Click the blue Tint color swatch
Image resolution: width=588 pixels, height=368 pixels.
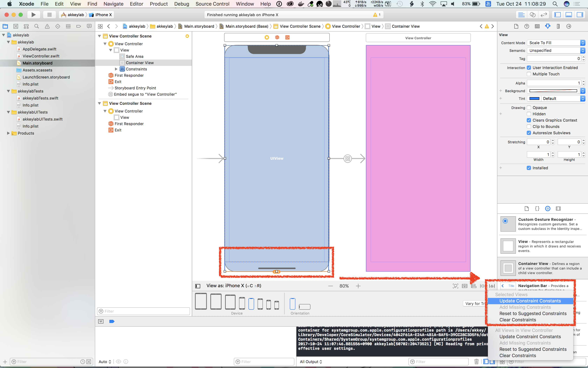534,98
